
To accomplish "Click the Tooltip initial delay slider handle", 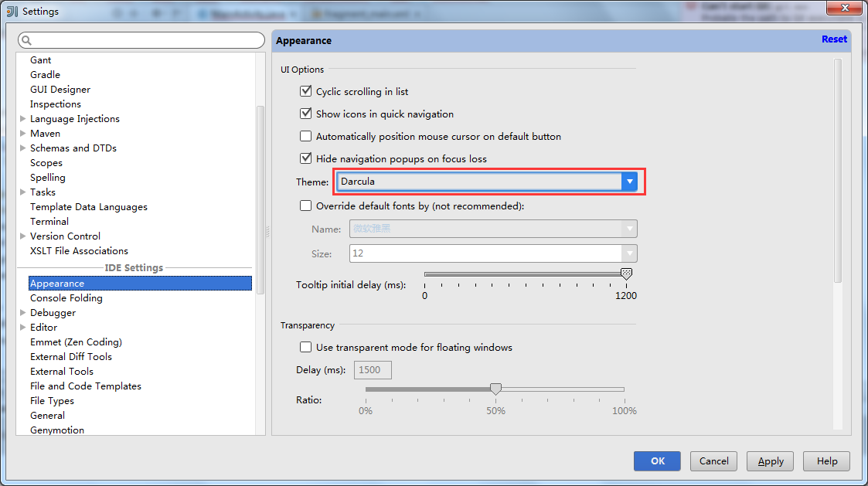I will tap(626, 274).
